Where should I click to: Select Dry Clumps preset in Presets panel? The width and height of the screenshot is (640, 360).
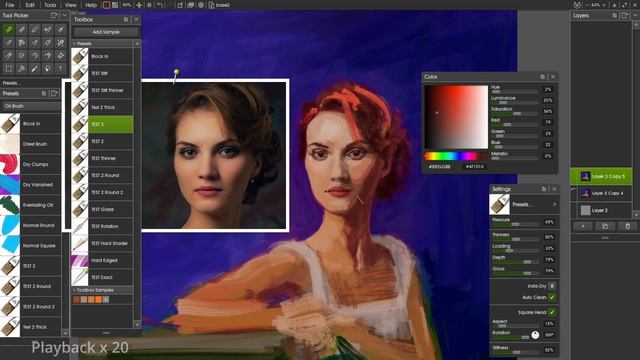31,164
